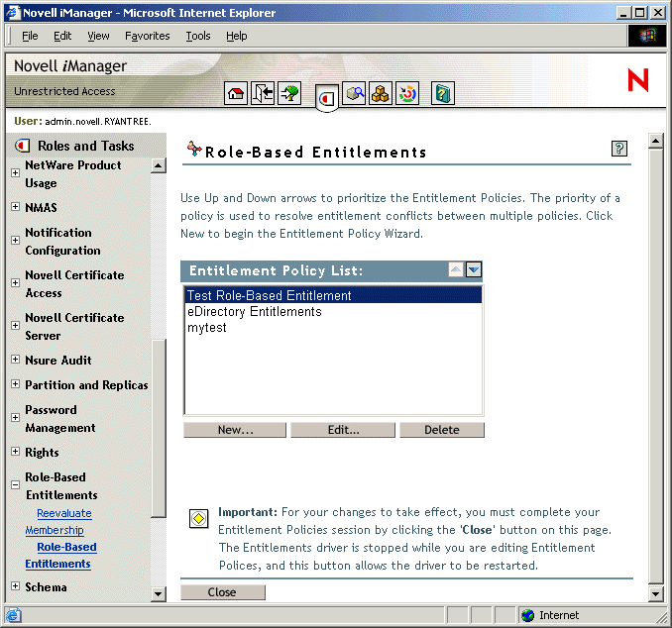This screenshot has width=672, height=628.
Task: Click the Home icon in iManager toolbar
Action: 236,93
